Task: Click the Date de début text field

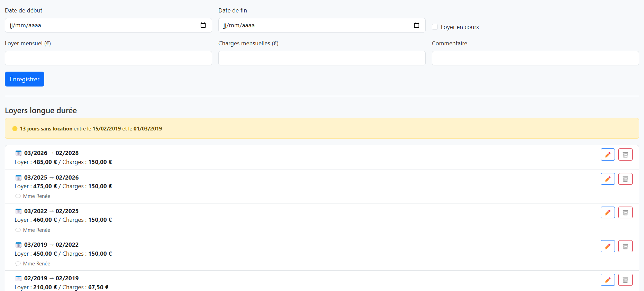Action: pyautogui.click(x=100, y=25)
